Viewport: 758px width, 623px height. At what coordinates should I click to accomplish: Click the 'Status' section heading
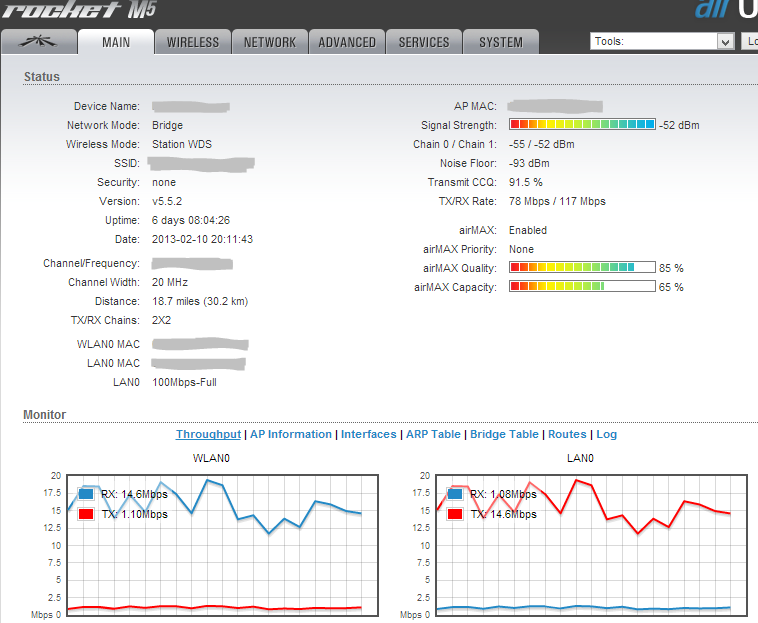(x=42, y=76)
